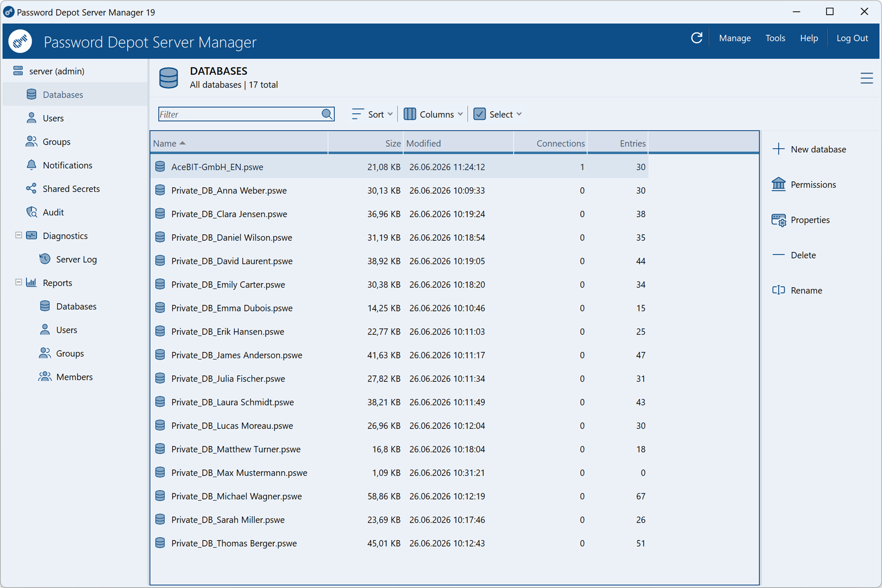Image resolution: width=882 pixels, height=588 pixels.
Task: Open the Tools menu
Action: pos(775,38)
